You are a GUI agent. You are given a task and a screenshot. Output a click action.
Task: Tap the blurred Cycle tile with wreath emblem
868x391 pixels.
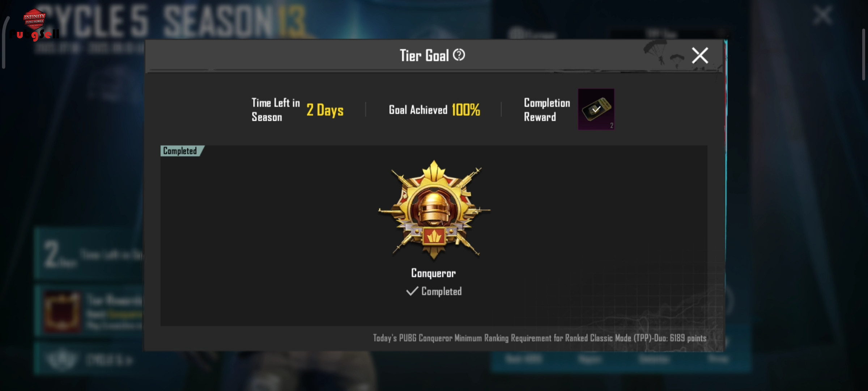(x=89, y=359)
